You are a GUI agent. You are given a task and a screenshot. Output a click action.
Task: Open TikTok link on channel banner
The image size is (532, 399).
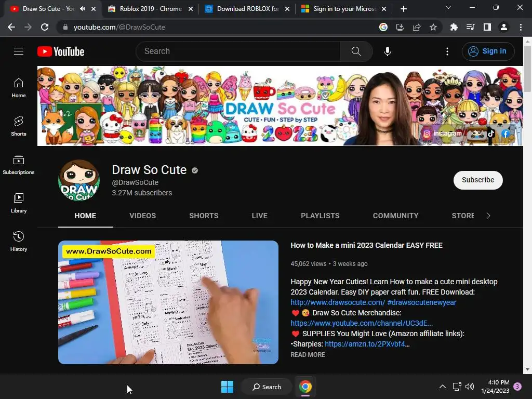pyautogui.click(x=490, y=134)
